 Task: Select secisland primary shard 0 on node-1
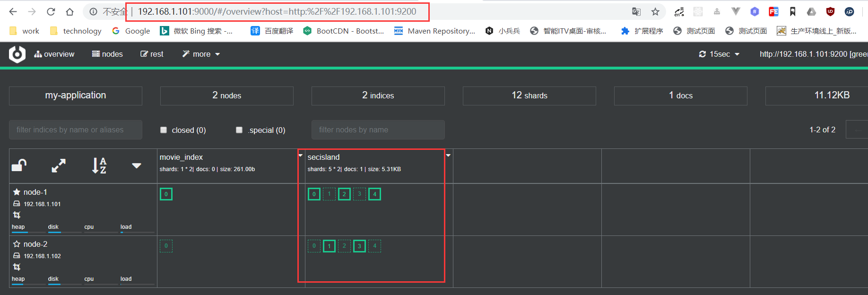click(314, 194)
